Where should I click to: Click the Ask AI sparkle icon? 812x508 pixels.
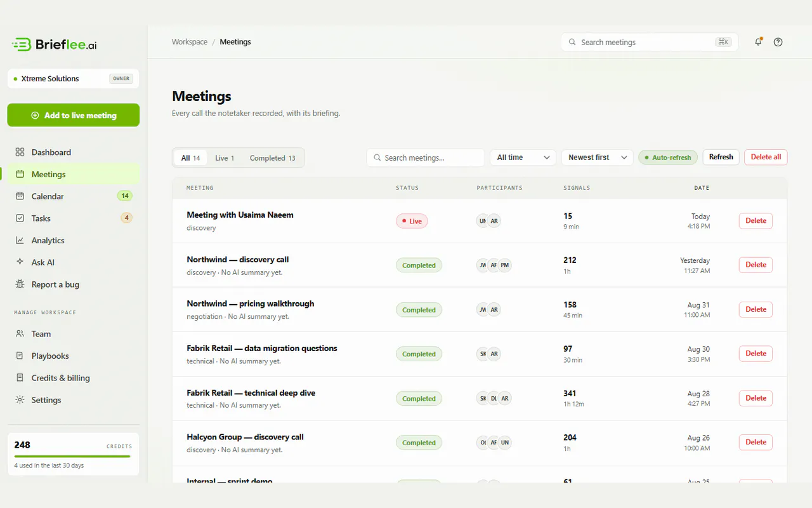coord(20,262)
